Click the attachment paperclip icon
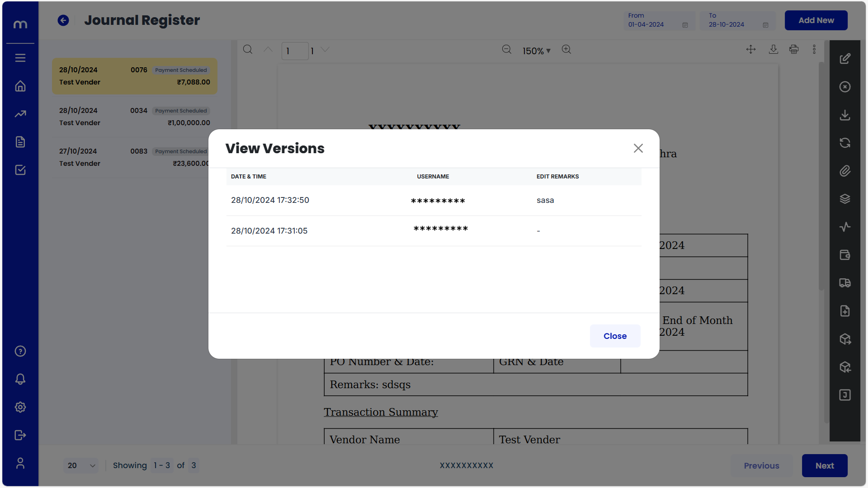 point(844,171)
